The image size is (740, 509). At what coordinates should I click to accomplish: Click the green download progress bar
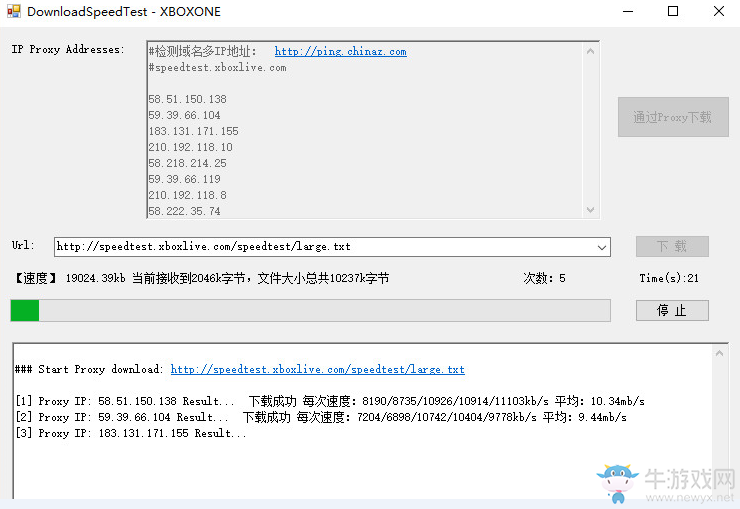pyautogui.click(x=311, y=310)
